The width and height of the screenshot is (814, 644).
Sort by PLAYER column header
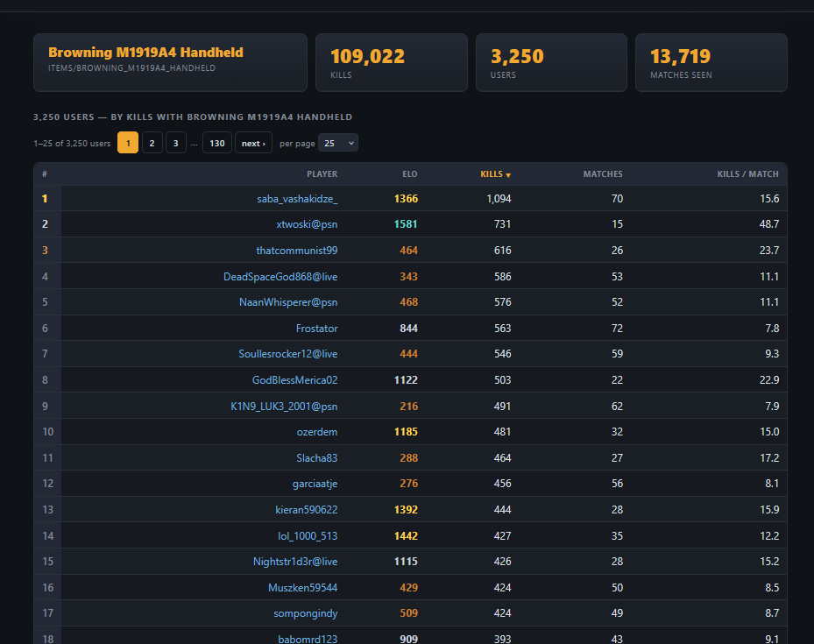coord(322,174)
